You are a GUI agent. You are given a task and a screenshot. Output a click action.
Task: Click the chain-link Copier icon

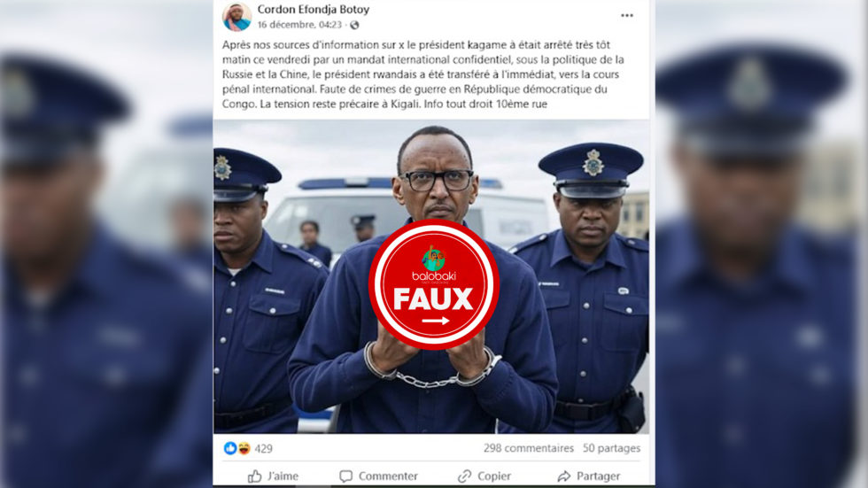coord(464,476)
